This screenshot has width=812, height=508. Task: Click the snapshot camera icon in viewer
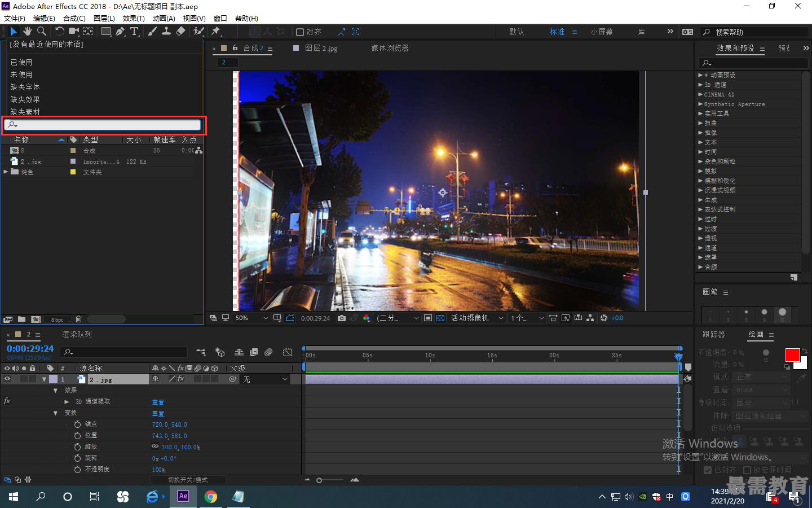click(342, 318)
